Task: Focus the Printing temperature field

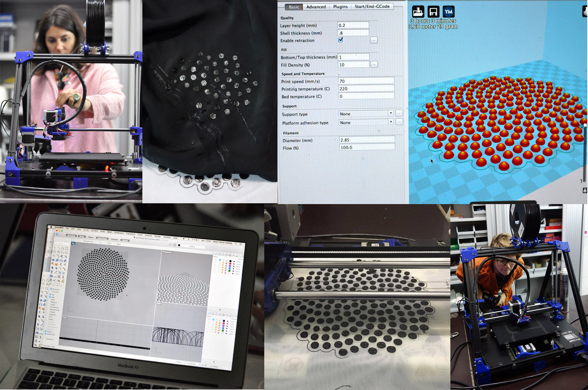Action: tap(366, 89)
